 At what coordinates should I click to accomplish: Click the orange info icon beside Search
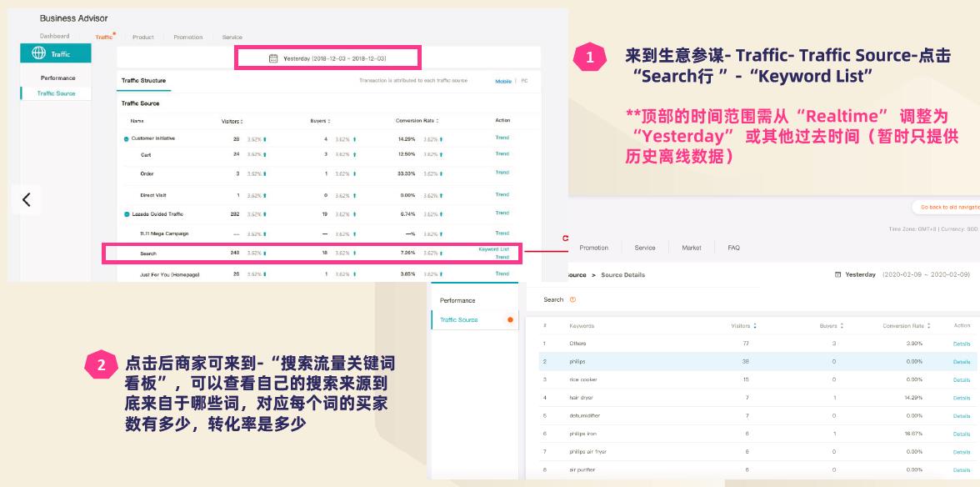click(573, 299)
